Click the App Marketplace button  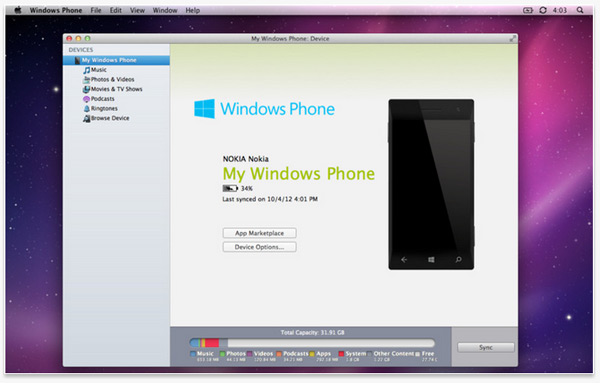click(x=259, y=233)
